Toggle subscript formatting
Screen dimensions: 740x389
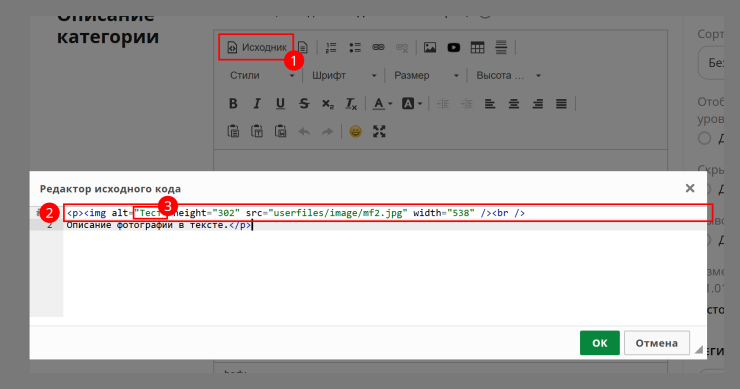(x=328, y=103)
